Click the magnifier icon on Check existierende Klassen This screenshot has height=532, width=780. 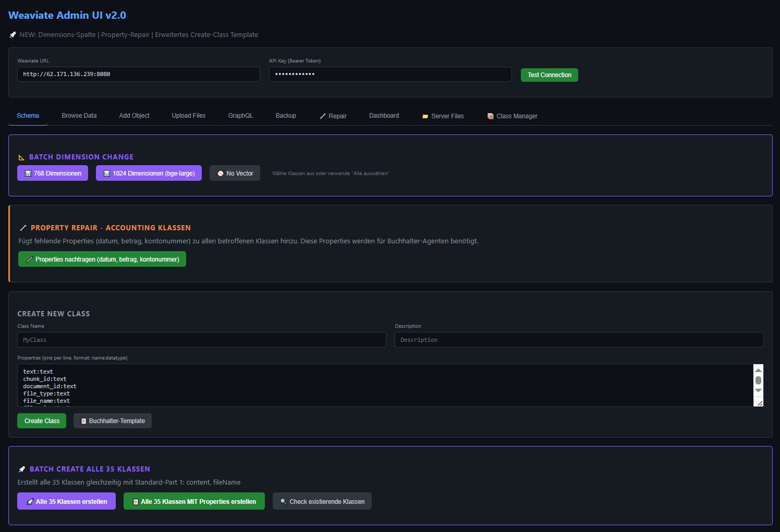[284, 502]
